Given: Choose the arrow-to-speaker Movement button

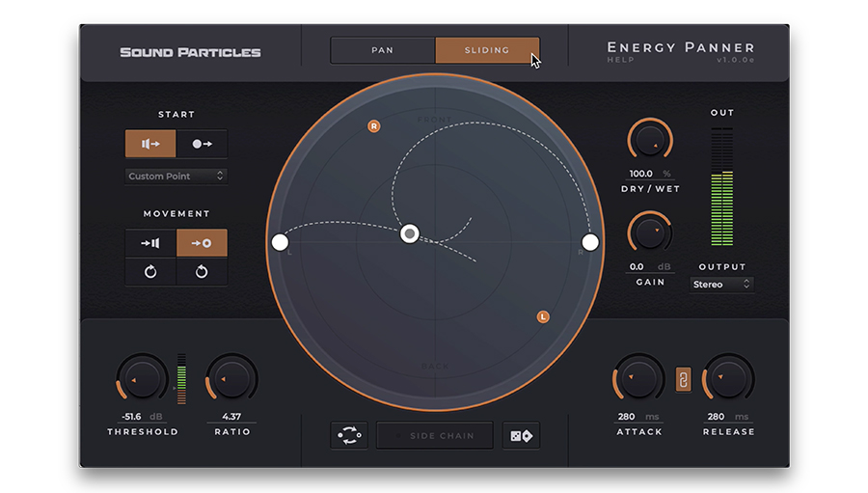Looking at the screenshot, I should tap(150, 243).
